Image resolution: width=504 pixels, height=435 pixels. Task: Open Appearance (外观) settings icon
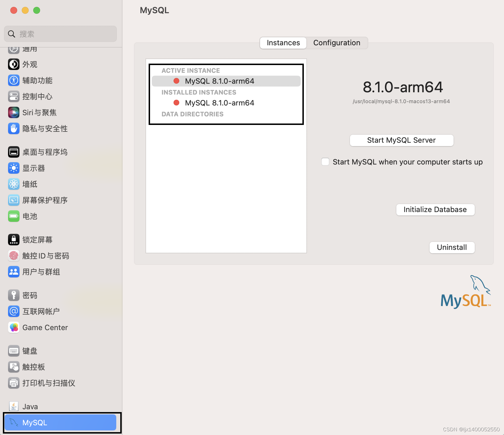tap(14, 64)
